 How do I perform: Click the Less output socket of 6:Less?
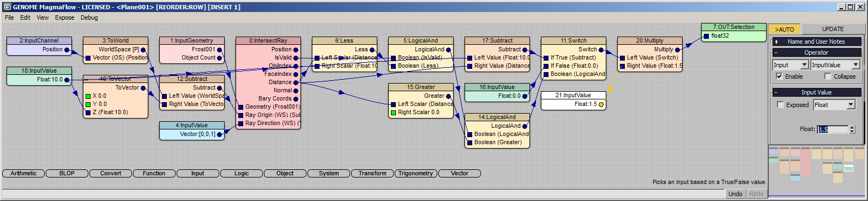372,50
